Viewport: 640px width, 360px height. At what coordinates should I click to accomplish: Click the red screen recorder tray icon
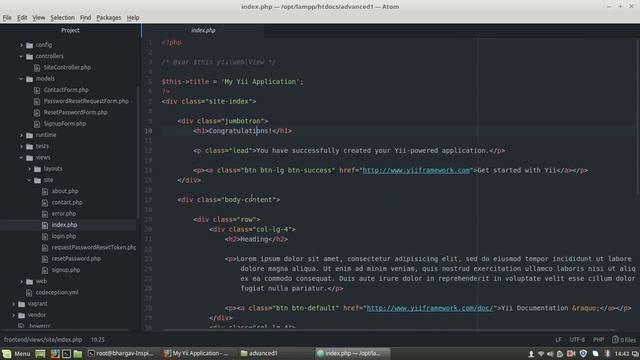571,353
